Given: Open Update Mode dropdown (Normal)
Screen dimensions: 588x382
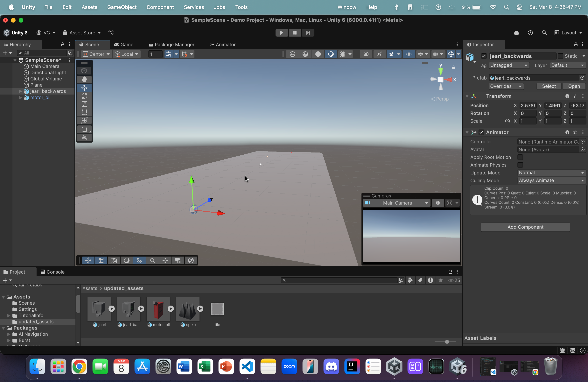Looking at the screenshot, I should click(x=551, y=173).
